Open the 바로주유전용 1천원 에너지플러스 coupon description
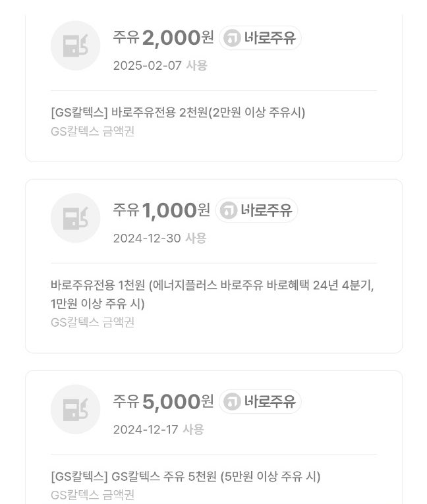The width and height of the screenshot is (427, 504). coord(212,294)
